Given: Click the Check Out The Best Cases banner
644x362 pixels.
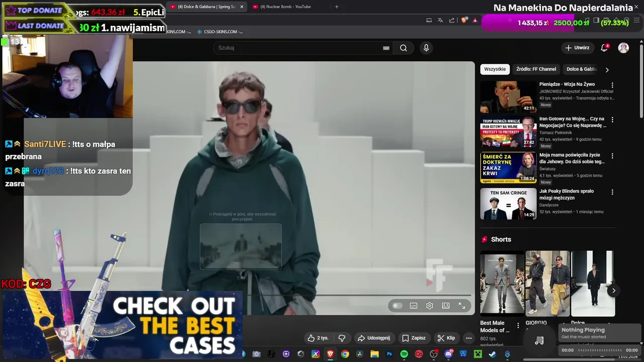Looking at the screenshot, I should (x=122, y=324).
